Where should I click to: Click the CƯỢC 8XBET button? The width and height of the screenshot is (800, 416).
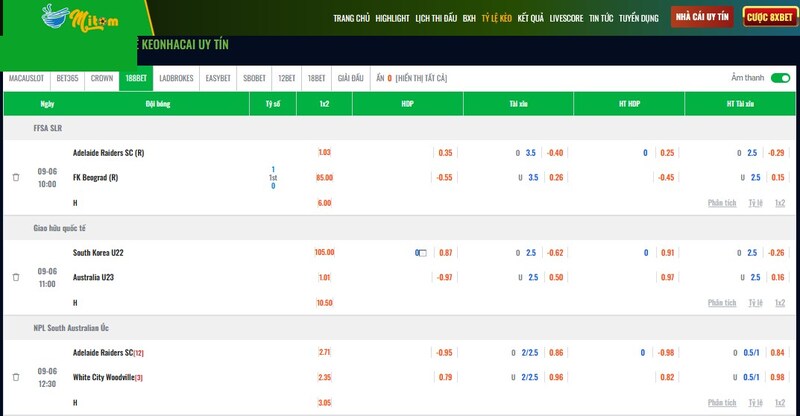coord(769,17)
